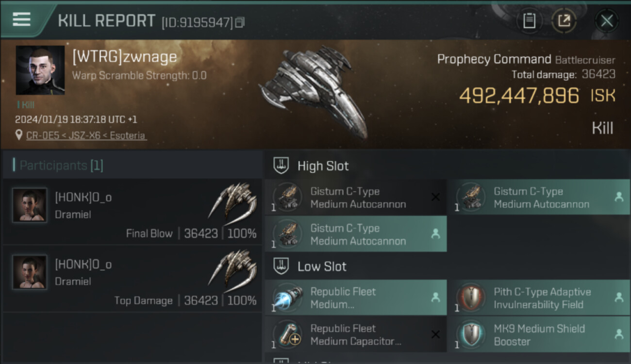Open zwnage's character portrait
This screenshot has height=364, width=631.
40,70
